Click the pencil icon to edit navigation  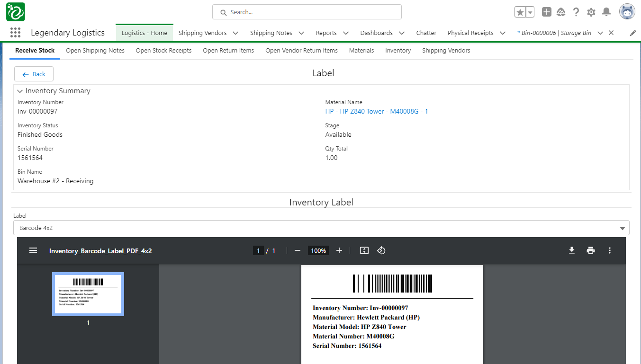coord(633,33)
